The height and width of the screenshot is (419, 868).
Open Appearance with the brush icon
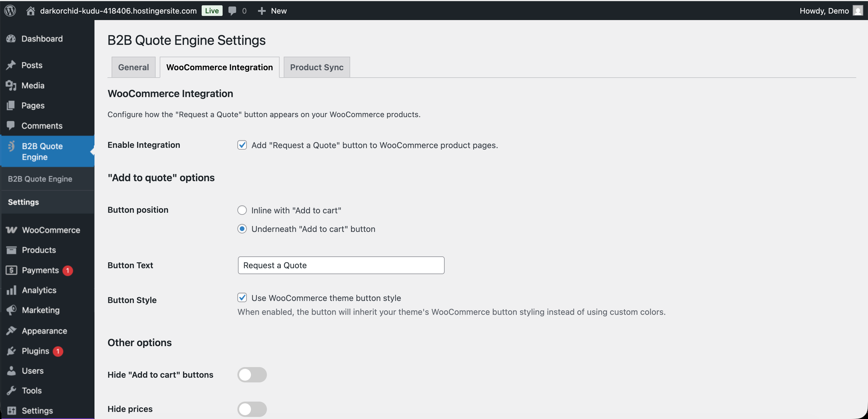[11, 330]
